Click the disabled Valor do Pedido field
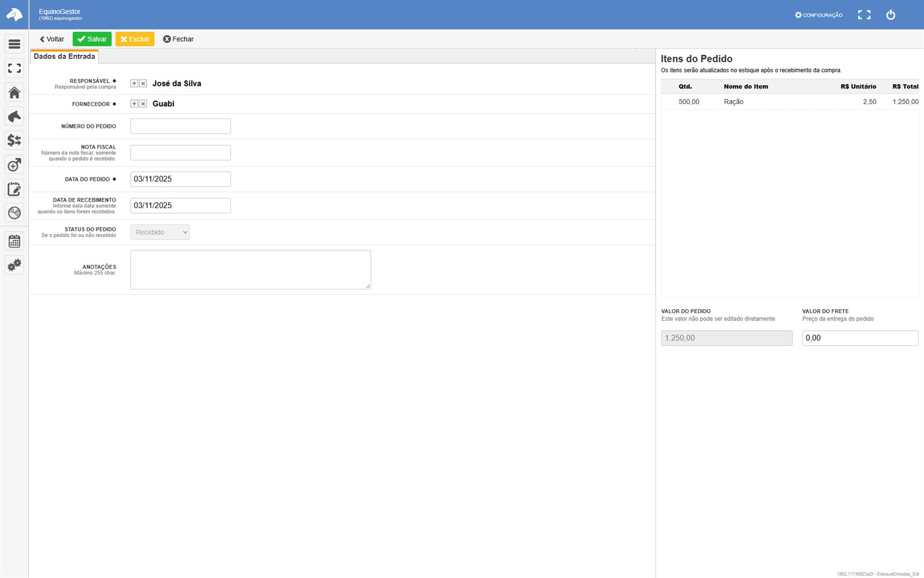924x578 pixels. (726, 338)
